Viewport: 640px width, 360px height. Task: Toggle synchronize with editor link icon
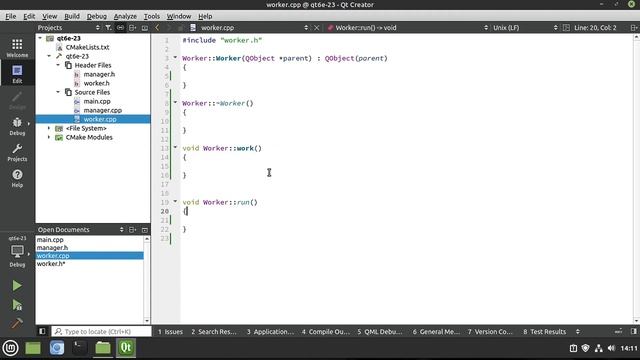120,28
